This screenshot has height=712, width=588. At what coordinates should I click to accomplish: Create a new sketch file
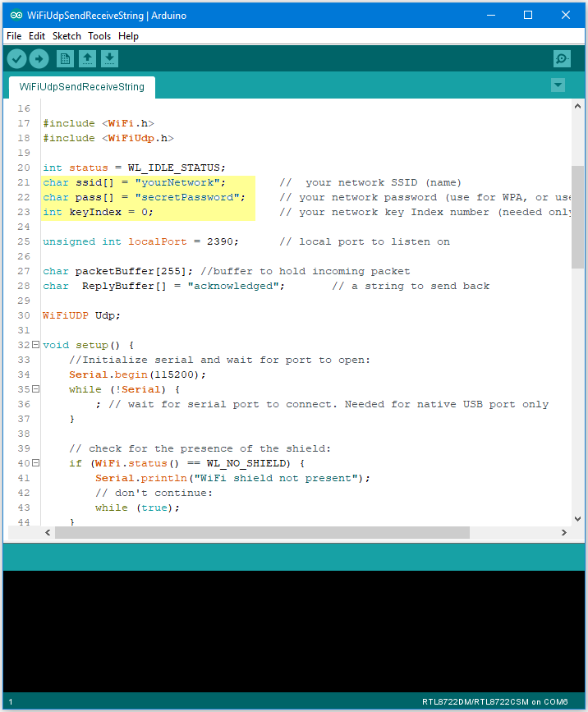tap(65, 59)
